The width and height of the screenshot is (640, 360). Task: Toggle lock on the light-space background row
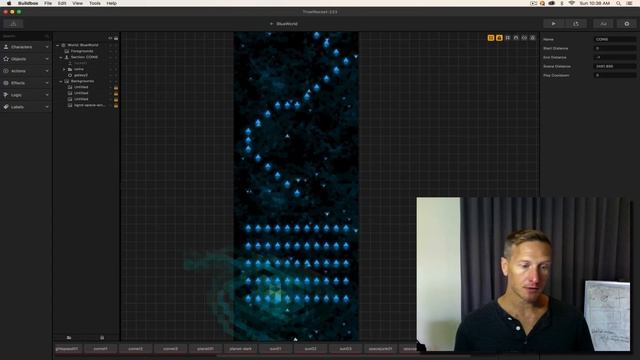[x=116, y=105]
